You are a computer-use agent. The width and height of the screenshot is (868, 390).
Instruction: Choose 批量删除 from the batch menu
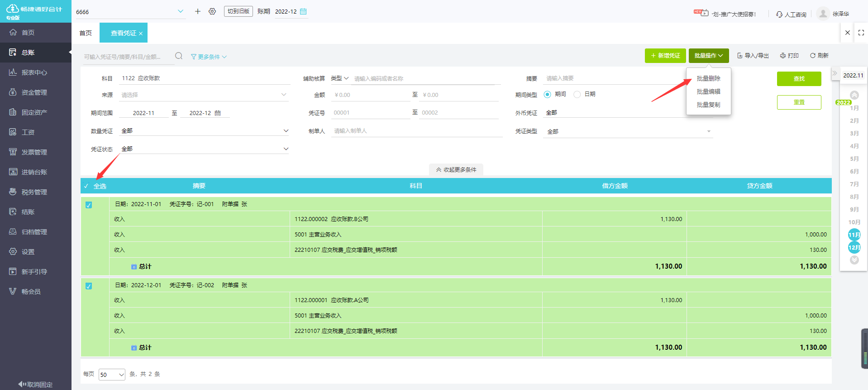coord(708,78)
